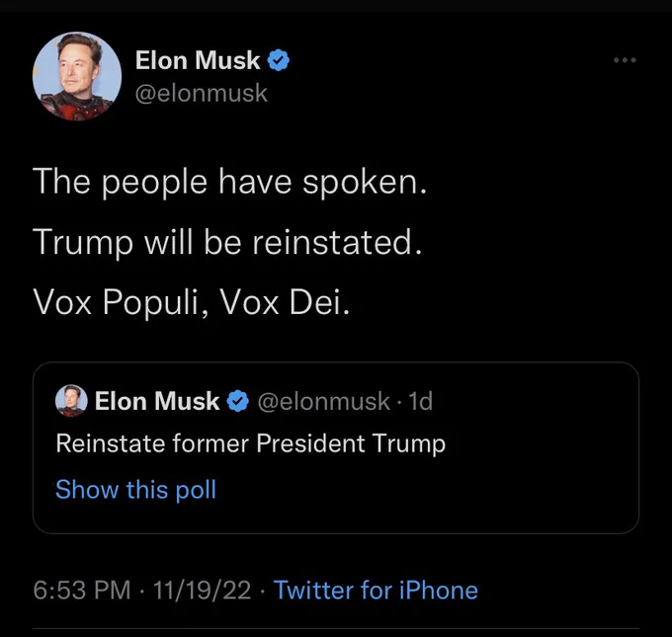Click the divider line below the timestamp
This screenshot has height=637, width=672.
[336, 629]
